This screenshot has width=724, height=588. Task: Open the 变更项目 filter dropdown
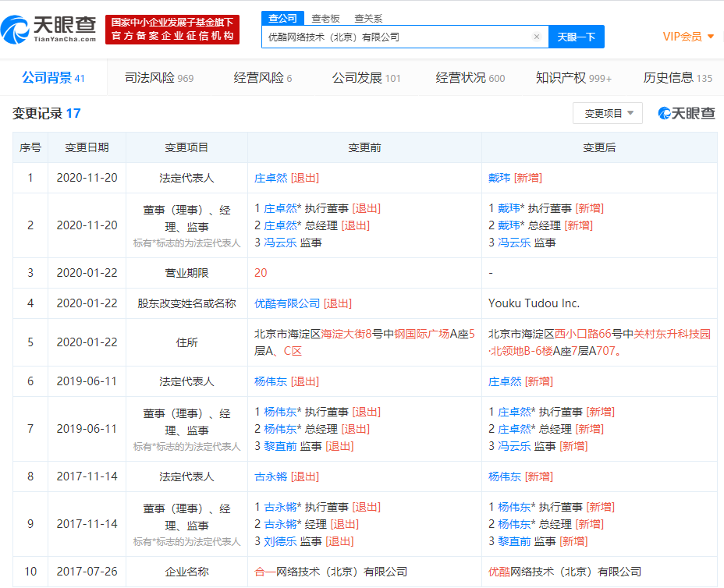click(x=608, y=113)
